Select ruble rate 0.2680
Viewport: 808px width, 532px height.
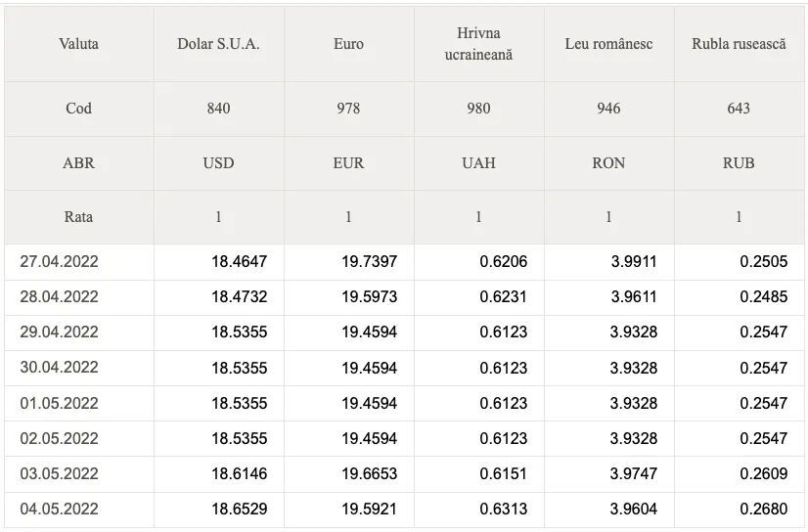[764, 510]
